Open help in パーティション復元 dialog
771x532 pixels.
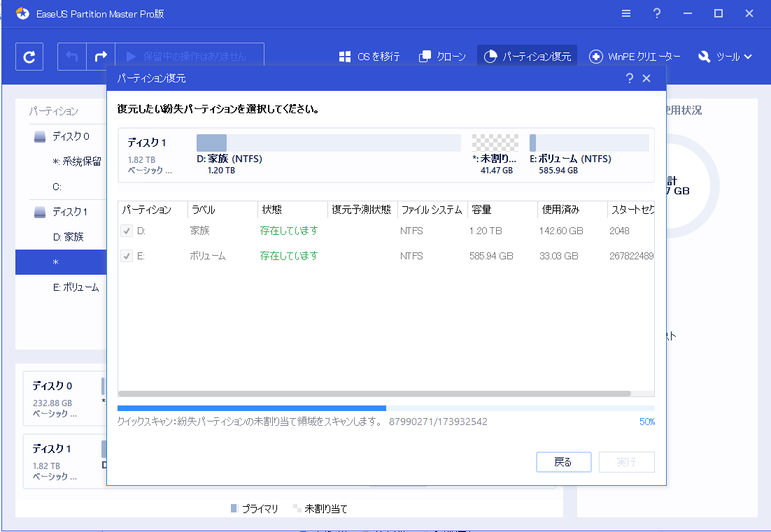click(630, 78)
